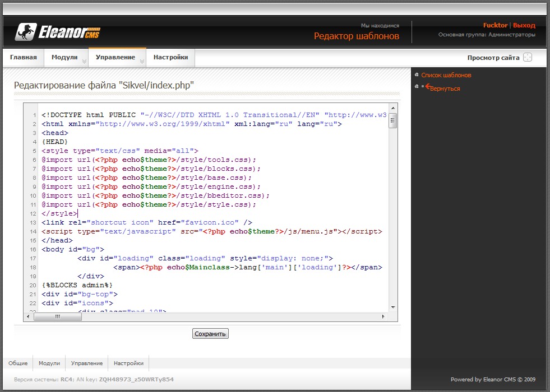Open the footer Управление link
Viewport: 550px width, 392px height.
[87, 363]
